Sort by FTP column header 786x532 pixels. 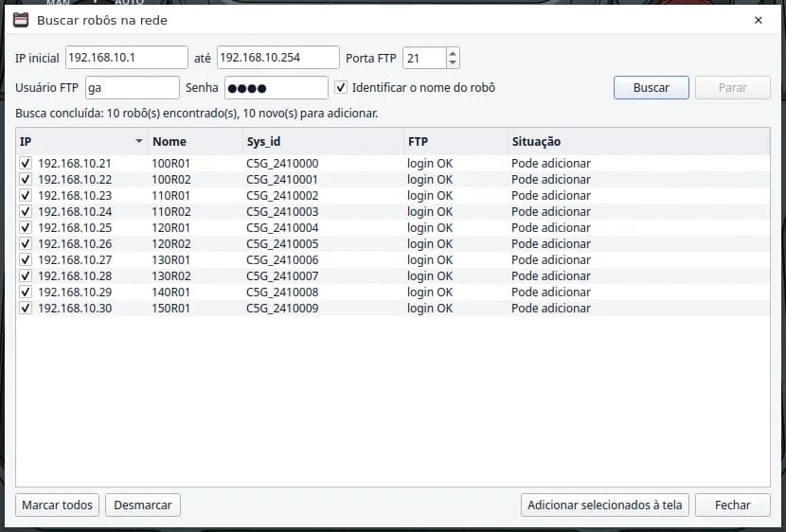[456, 141]
